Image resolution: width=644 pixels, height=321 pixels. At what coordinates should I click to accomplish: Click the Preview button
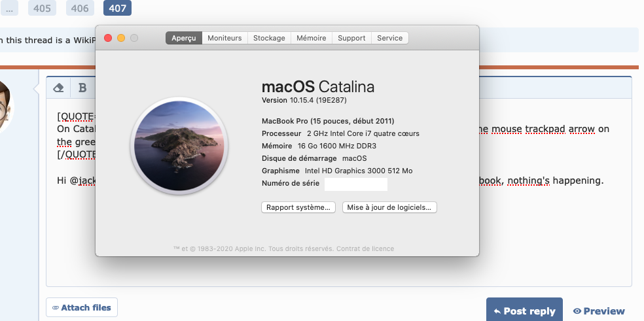(x=599, y=311)
